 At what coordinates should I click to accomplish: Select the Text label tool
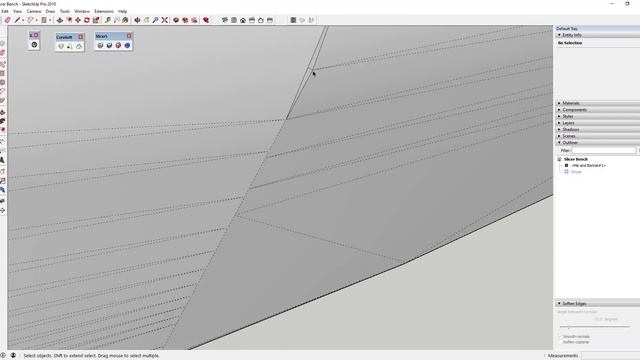point(117,20)
